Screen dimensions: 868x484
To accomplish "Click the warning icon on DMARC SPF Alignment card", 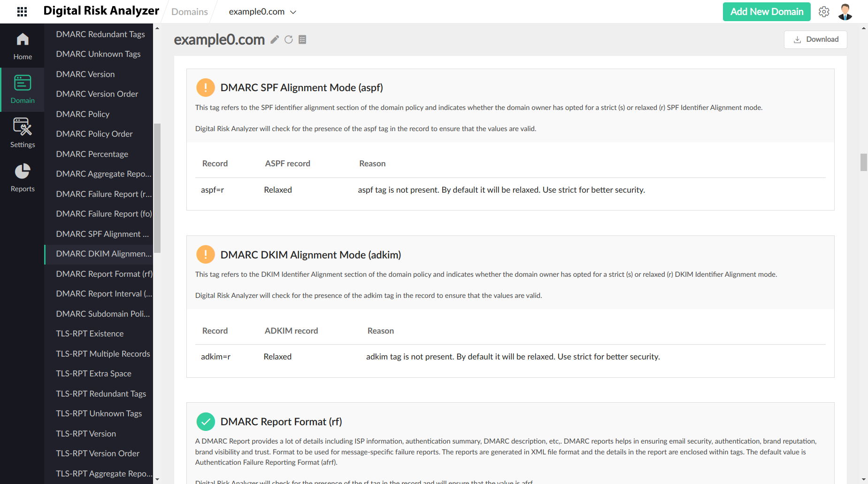I will [205, 87].
